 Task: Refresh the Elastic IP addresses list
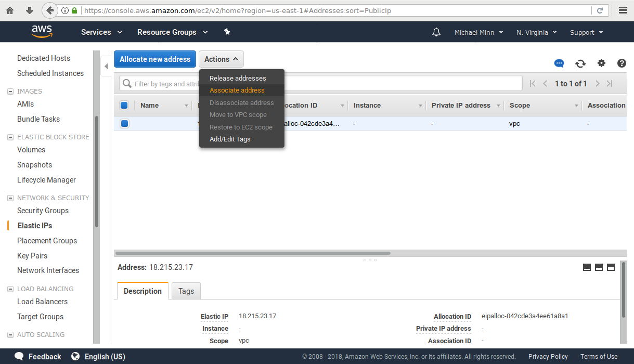[580, 63]
